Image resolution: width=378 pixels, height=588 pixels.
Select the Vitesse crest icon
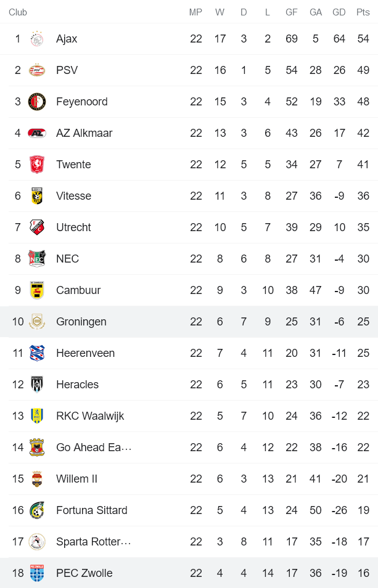pyautogui.click(x=37, y=196)
